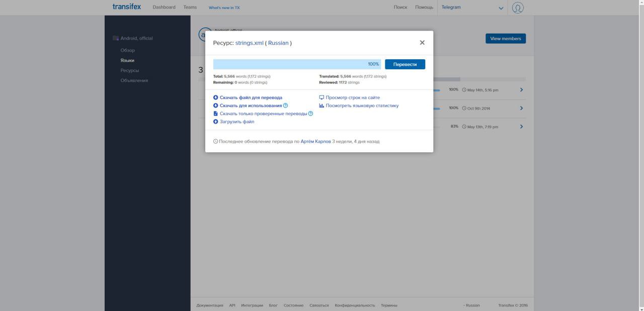The width and height of the screenshot is (644, 311).
Task: Click the clock icon beside Oct 9th 2014
Action: point(464,109)
